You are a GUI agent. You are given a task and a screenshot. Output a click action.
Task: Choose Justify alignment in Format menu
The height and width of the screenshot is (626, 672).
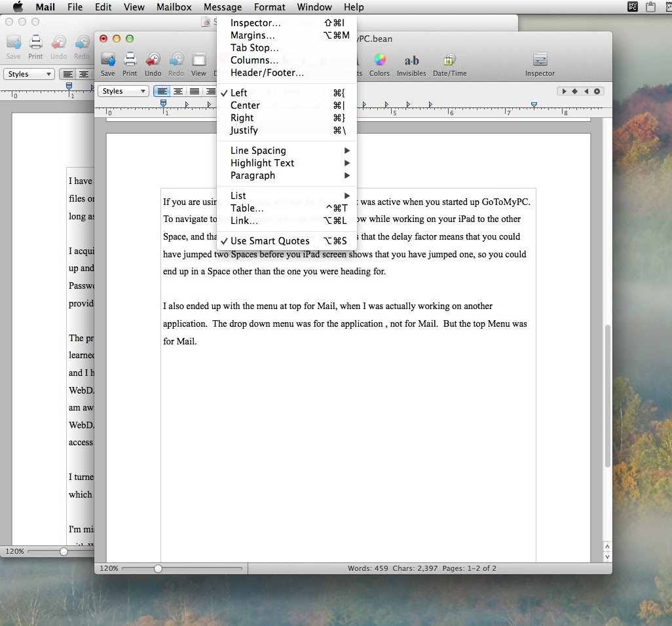click(287, 130)
